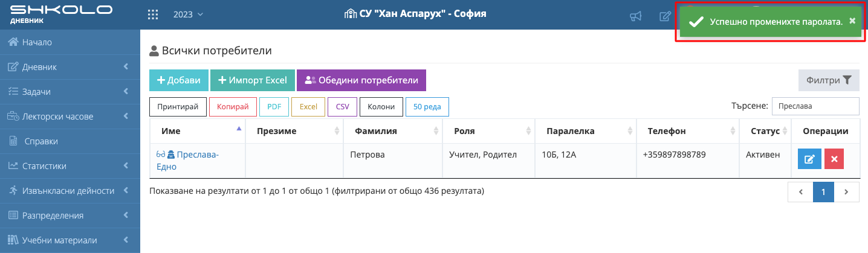Click the megaphone announcements icon
The width and height of the screenshot is (868, 253).
click(635, 16)
